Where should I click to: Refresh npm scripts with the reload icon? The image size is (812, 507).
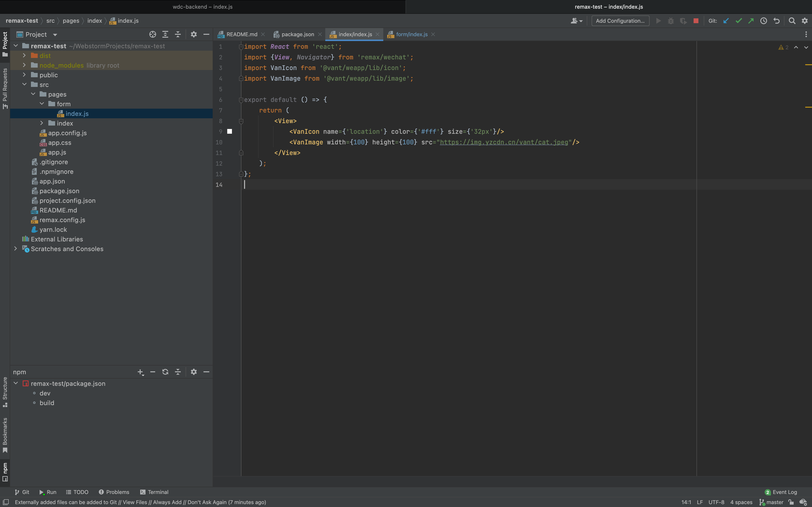(165, 372)
